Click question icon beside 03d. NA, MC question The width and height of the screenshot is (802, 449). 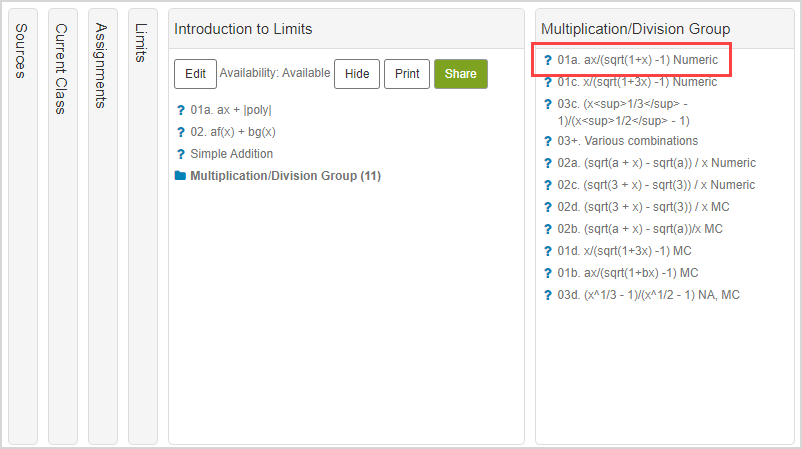[548, 295]
